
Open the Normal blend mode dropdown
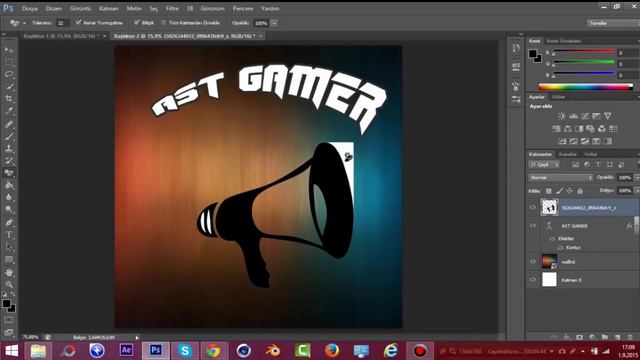[x=560, y=178]
